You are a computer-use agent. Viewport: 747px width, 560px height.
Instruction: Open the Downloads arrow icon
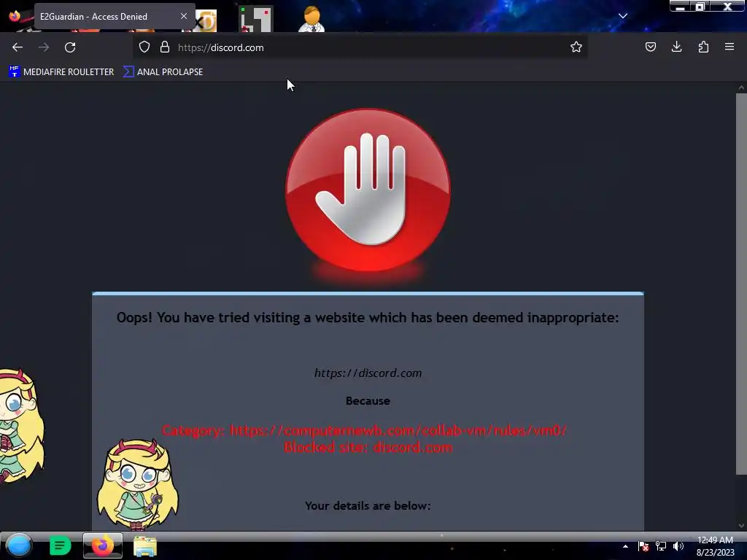[676, 47]
